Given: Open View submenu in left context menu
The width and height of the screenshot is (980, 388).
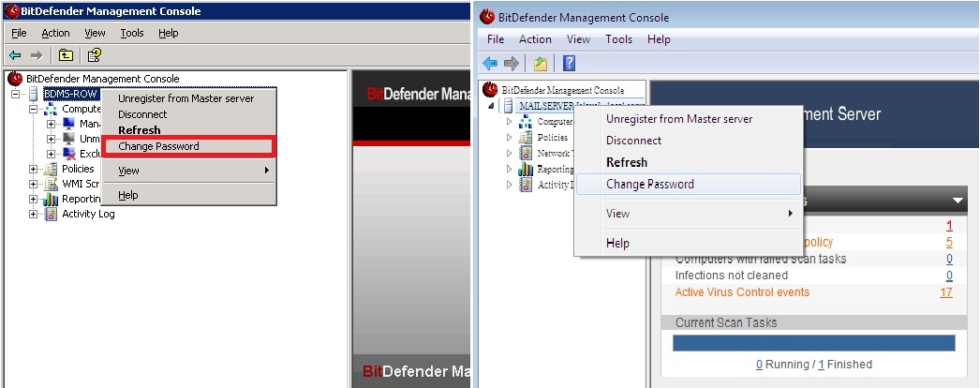Looking at the screenshot, I should pyautogui.click(x=188, y=171).
